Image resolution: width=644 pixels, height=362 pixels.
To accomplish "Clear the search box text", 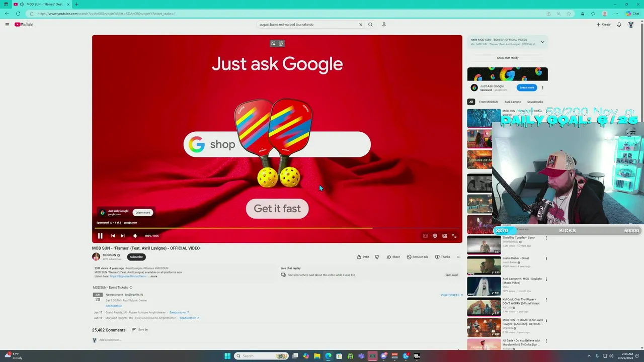I will tap(360, 25).
